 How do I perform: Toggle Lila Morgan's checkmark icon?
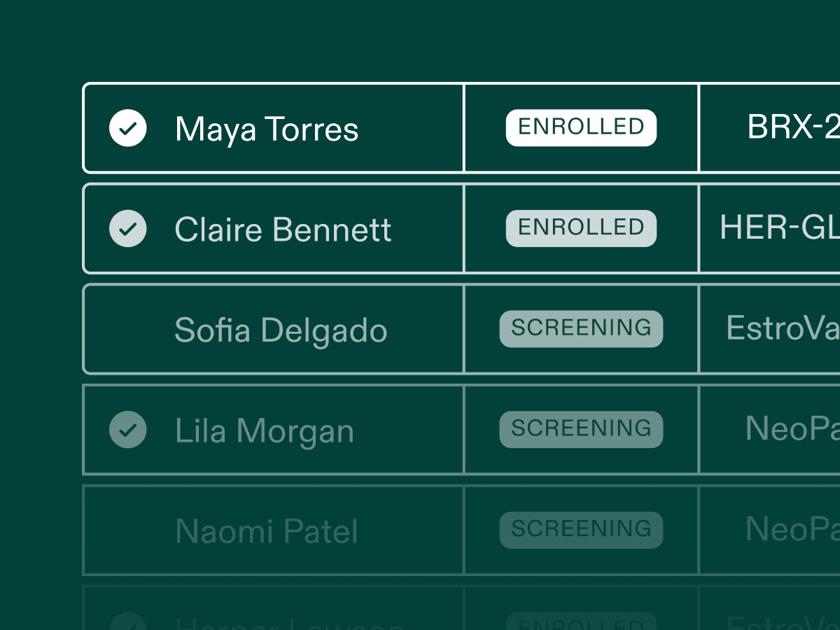point(128,430)
